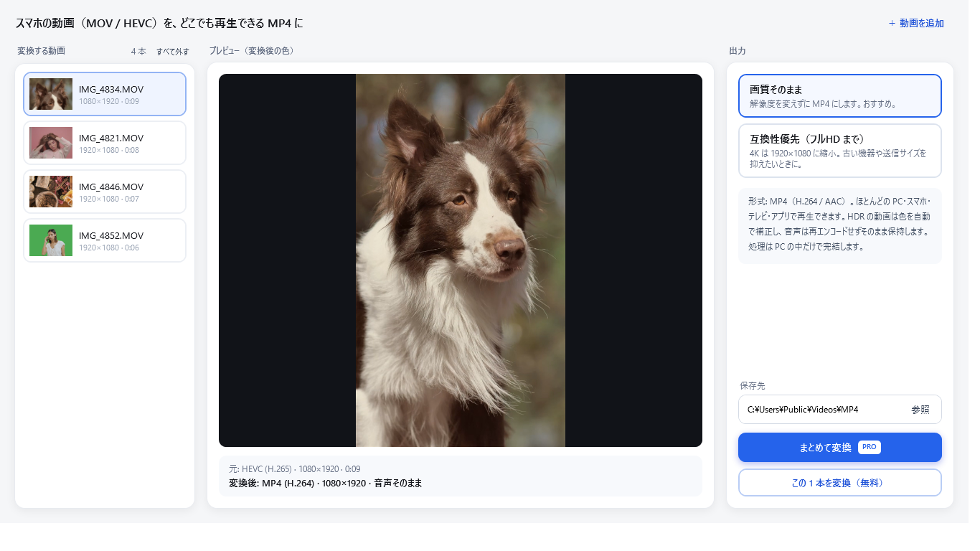
Task: Click the dog thumbnail of IMG_4834.MOV
Action: pyautogui.click(x=51, y=94)
